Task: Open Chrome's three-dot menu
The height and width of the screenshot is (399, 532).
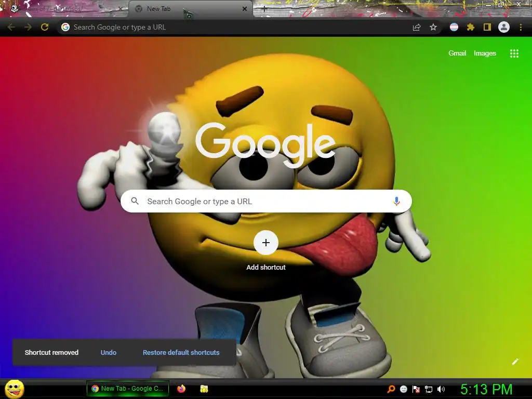Action: click(x=521, y=27)
